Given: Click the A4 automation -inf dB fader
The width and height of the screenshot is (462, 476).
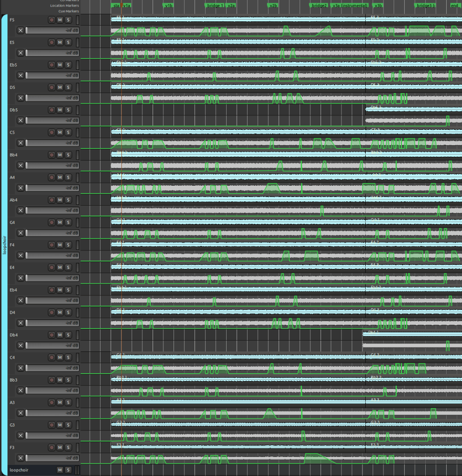Looking at the screenshot, I should (x=52, y=188).
